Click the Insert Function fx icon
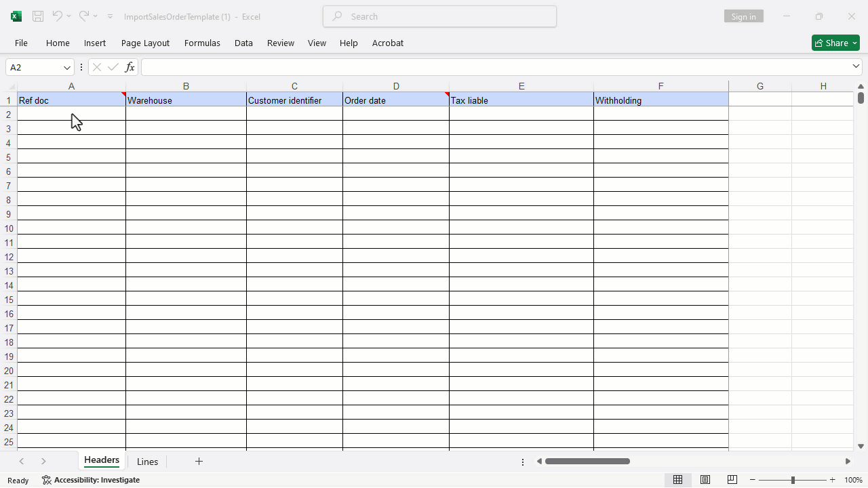This screenshot has width=868, height=488. (130, 67)
